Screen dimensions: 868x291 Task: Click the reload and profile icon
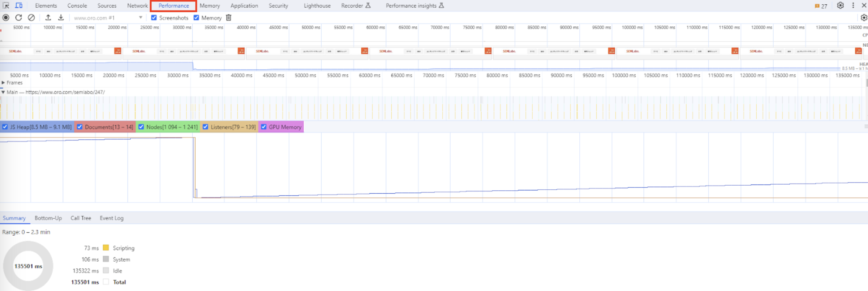(x=18, y=18)
